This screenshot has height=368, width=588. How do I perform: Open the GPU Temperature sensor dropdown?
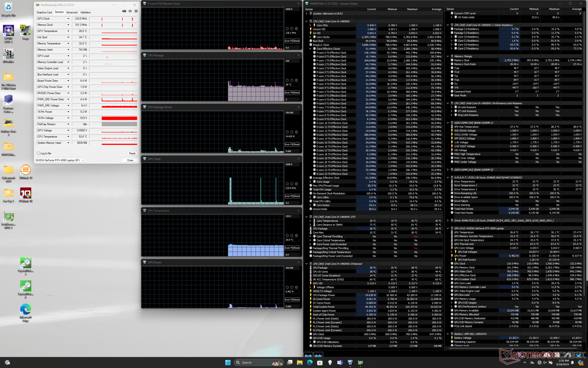tap(68, 31)
